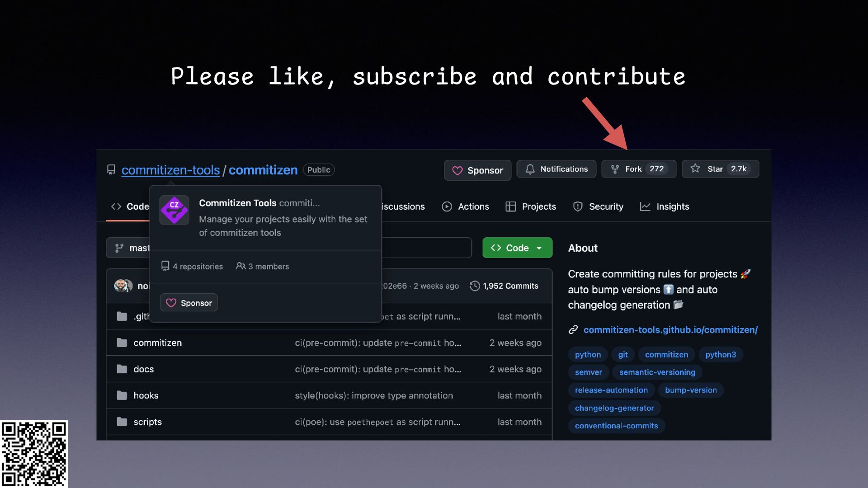Open the docs folder
The width and height of the screenshot is (868, 488).
tap(143, 369)
